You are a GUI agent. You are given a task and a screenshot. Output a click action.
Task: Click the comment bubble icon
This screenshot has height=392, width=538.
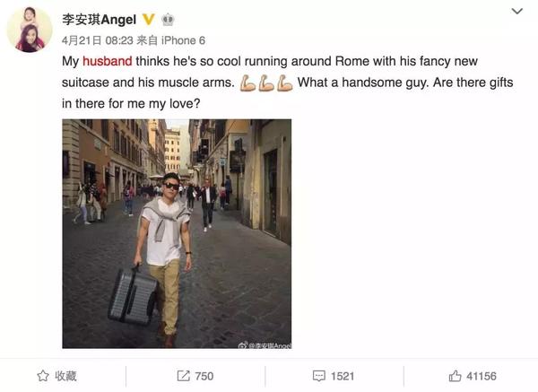pos(318,376)
